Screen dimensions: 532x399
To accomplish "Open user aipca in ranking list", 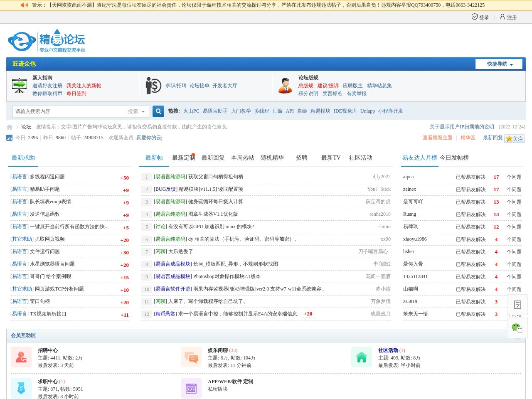I will pyautogui.click(x=409, y=177).
